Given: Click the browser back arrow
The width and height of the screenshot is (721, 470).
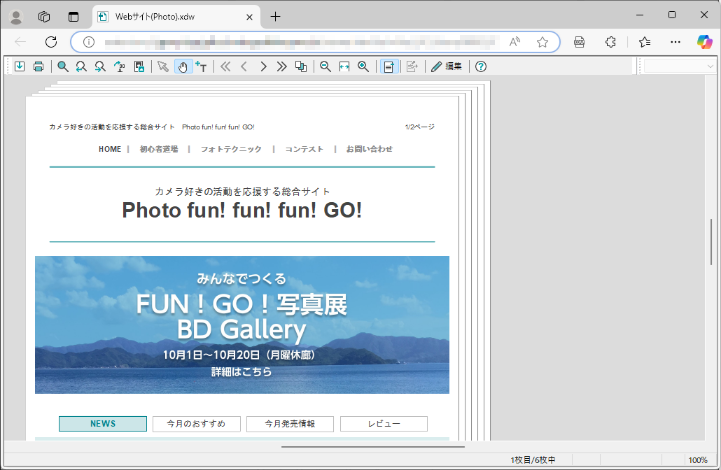Looking at the screenshot, I should pos(20,42).
